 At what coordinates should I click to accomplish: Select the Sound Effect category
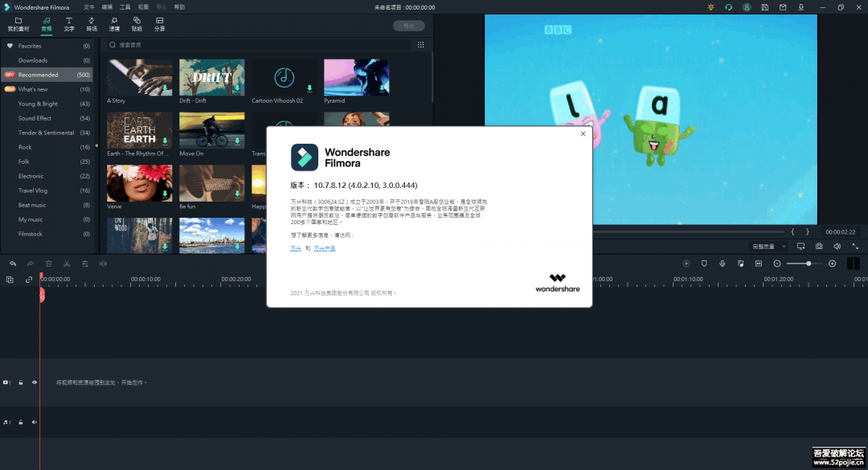[47, 118]
